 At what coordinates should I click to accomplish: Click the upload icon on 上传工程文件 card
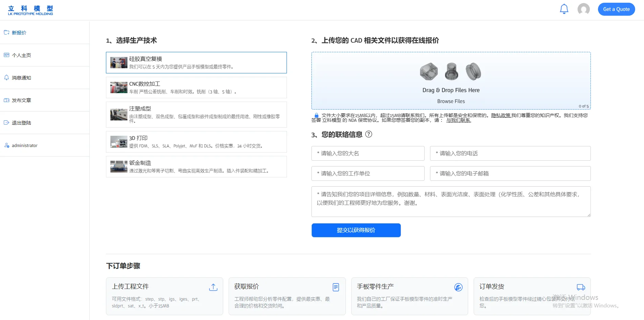(x=213, y=288)
